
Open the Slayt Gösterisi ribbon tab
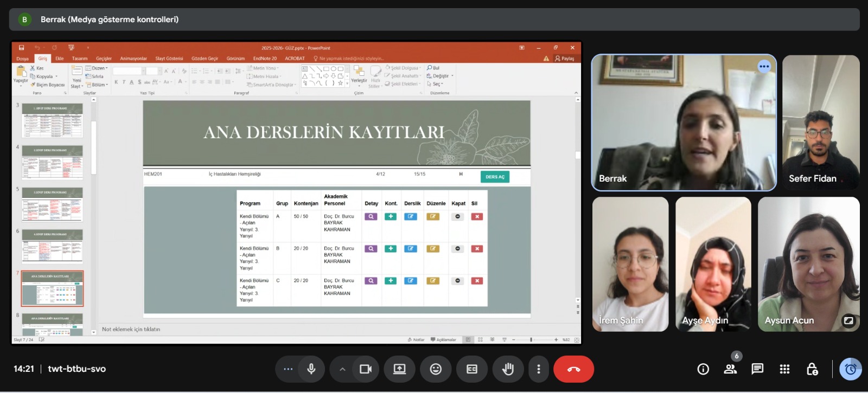coord(169,59)
